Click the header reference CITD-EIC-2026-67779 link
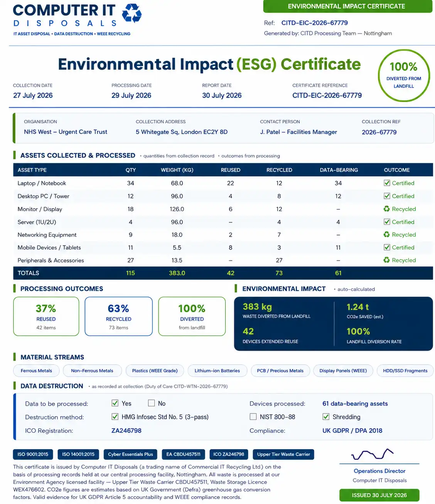 coord(314,23)
